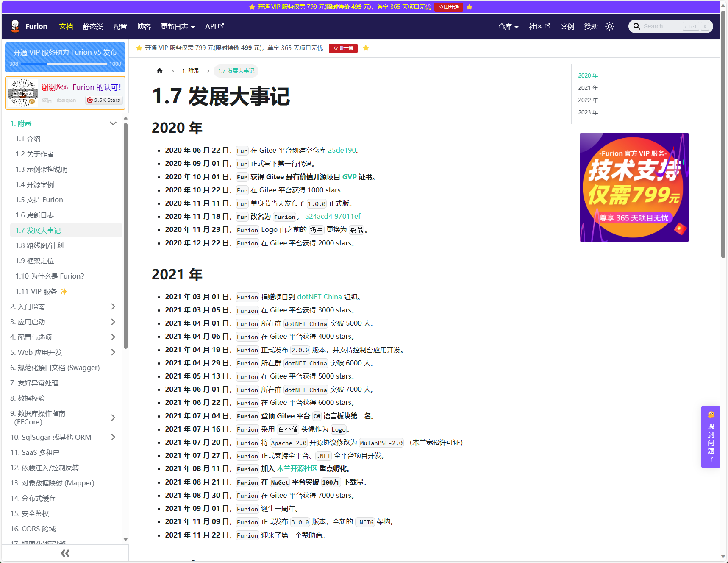Click 立即开通 button in the white announcement bar
This screenshot has height=563, width=728.
tap(343, 48)
